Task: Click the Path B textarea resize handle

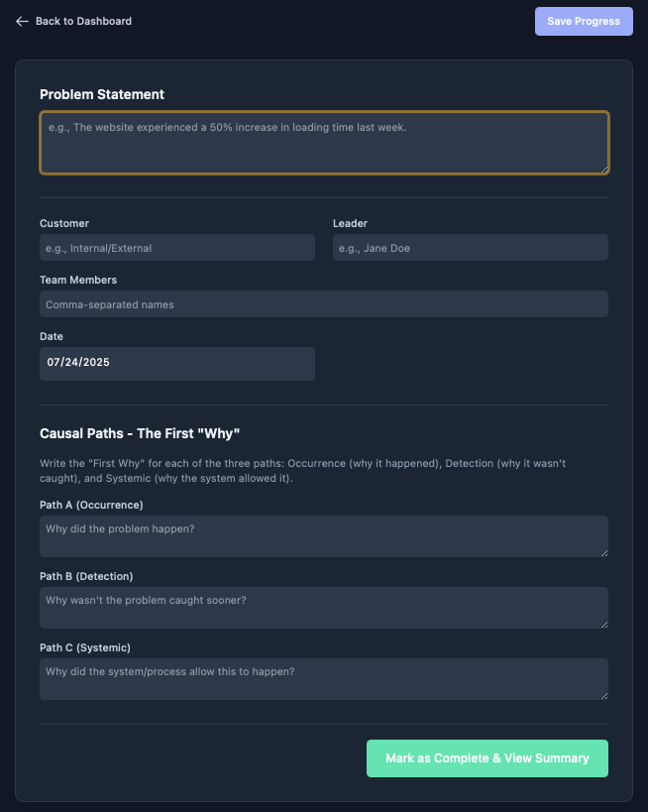Action: coord(603,624)
